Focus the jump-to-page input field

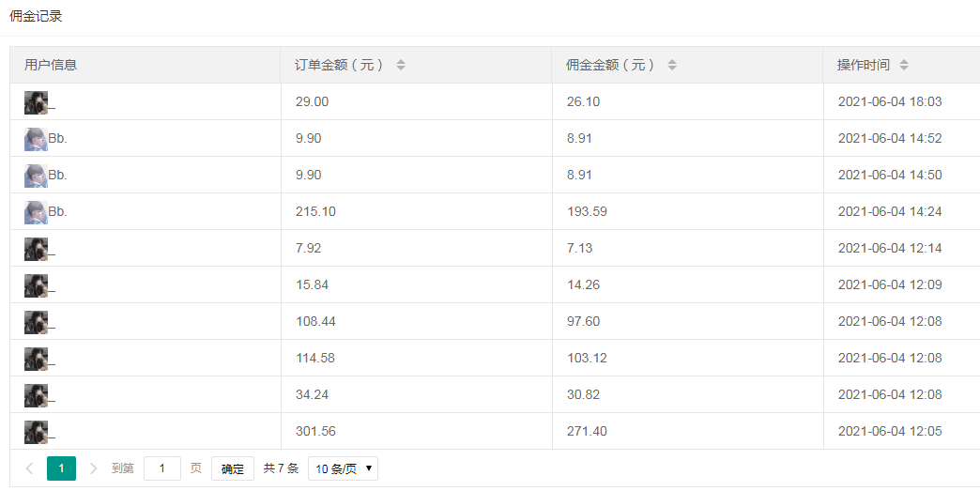(x=161, y=468)
